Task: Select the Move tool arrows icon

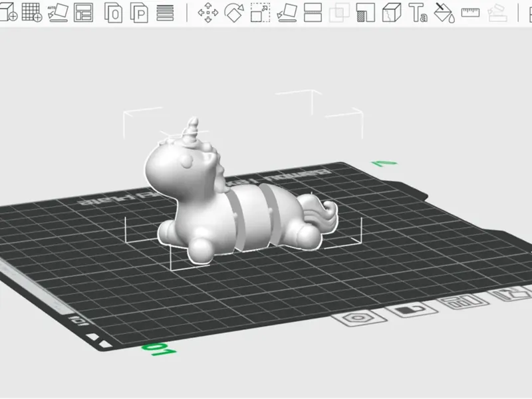Action: [x=208, y=13]
